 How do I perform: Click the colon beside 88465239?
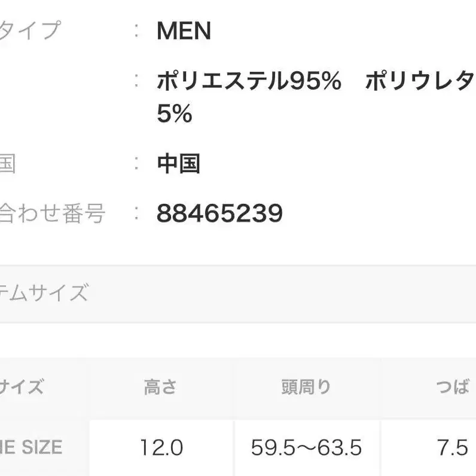click(x=136, y=213)
